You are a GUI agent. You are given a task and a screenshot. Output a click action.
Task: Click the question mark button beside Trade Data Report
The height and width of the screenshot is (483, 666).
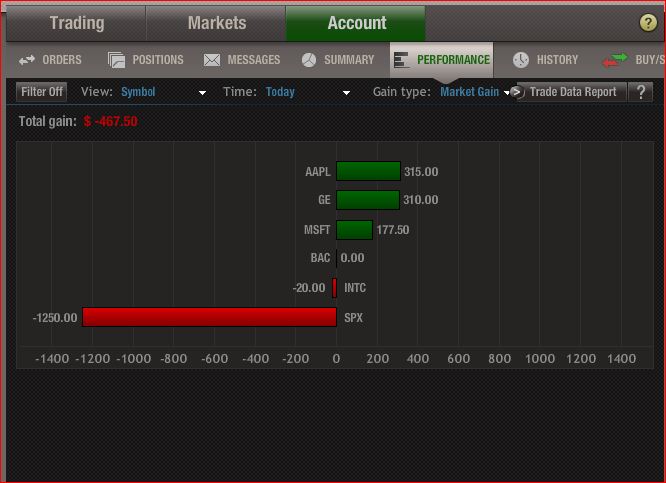point(641,92)
